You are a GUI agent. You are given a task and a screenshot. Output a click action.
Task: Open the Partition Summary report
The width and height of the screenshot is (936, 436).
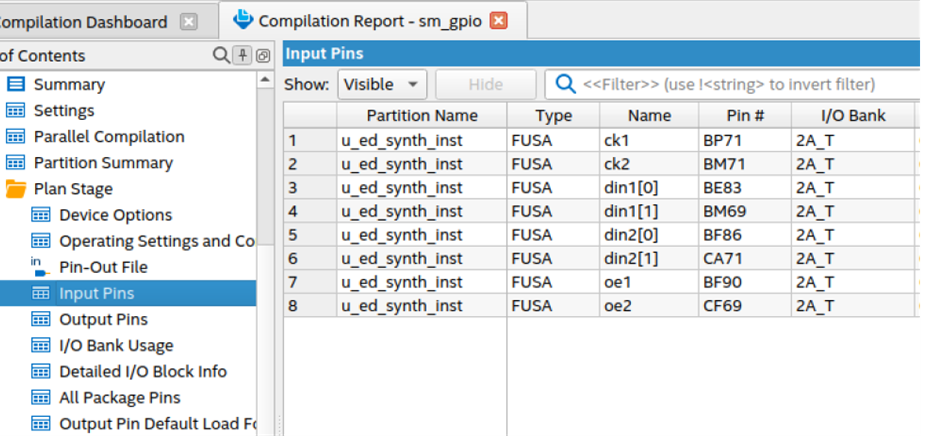(103, 163)
